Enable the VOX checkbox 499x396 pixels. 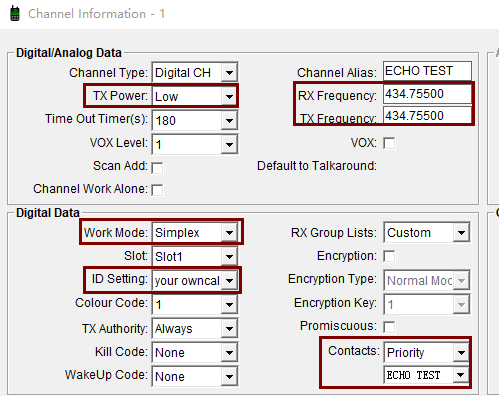(389, 143)
